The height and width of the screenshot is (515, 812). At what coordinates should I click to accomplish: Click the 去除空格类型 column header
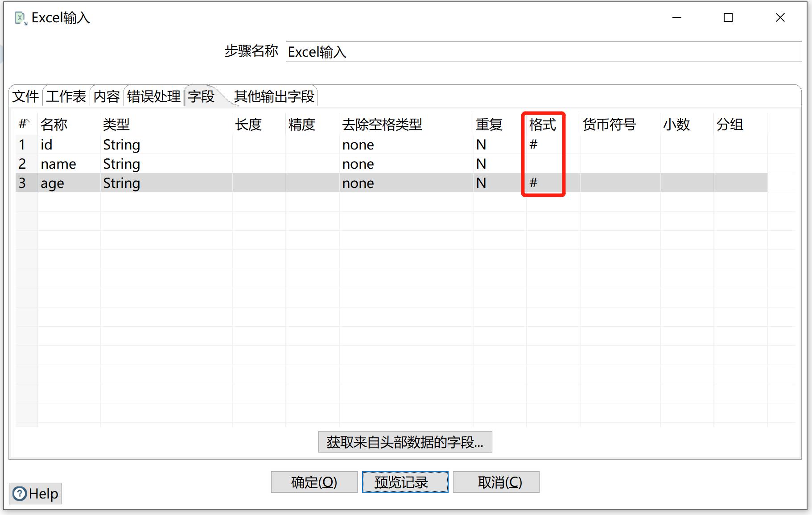[x=406, y=124]
